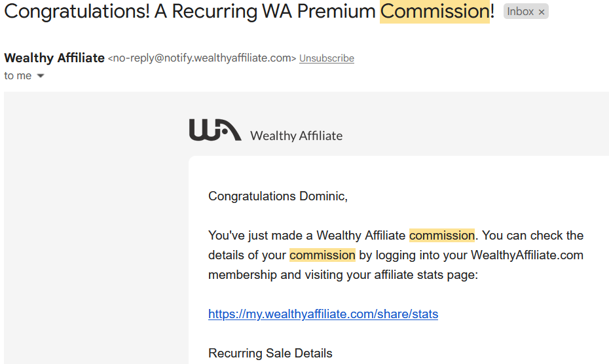
Task: Click the Wealthy Affiliate logo wordmark
Action: click(x=297, y=136)
